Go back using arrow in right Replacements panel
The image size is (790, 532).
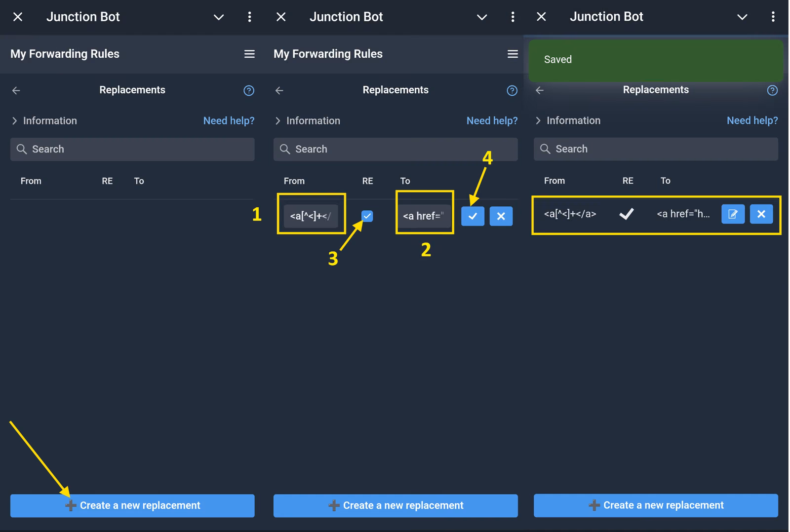click(x=540, y=90)
